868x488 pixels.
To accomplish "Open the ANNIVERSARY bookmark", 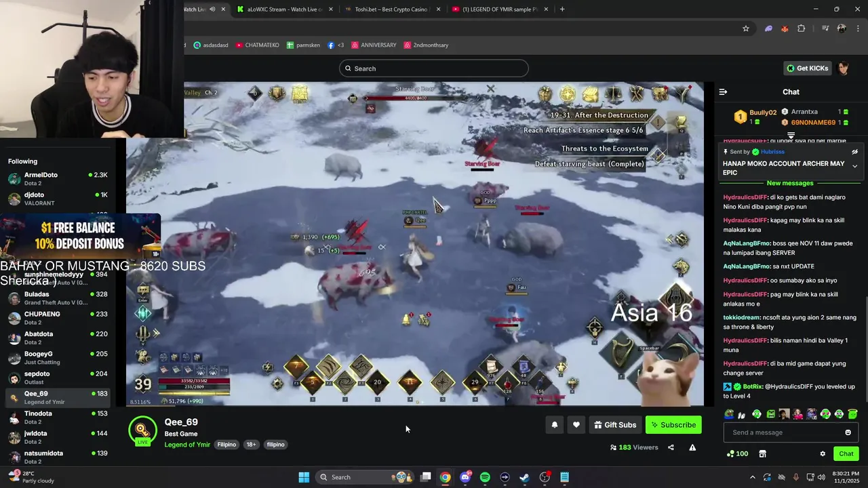I will coord(374,45).
